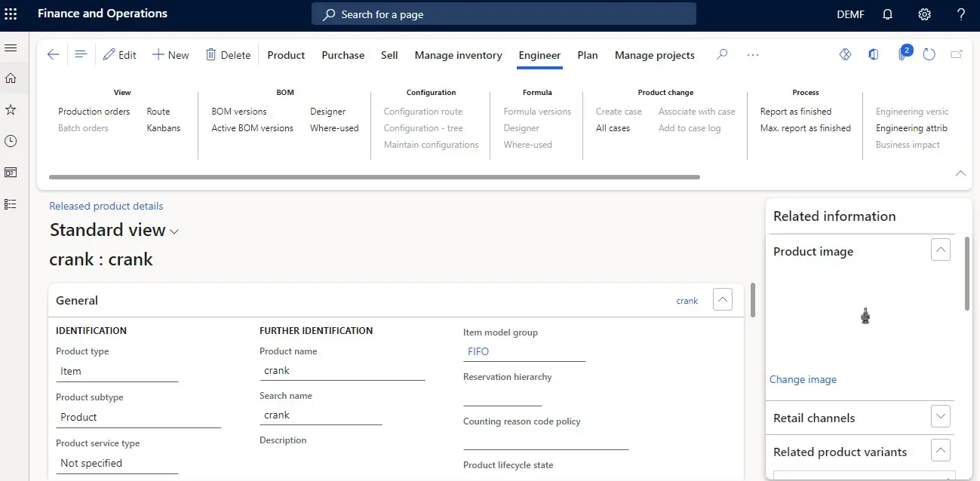Viewport: 980px width, 481px height.
Task: Go back using the back arrow
Action: coord(53,55)
